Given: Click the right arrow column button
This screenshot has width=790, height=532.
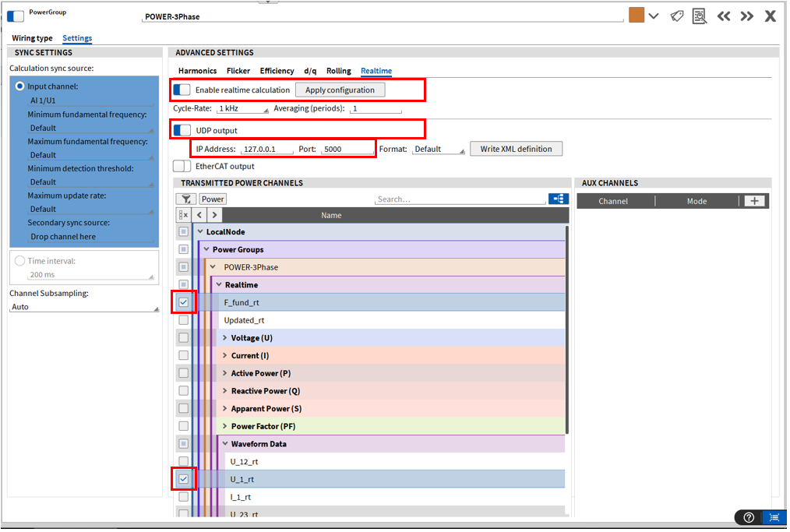Looking at the screenshot, I should pyautogui.click(x=214, y=215).
